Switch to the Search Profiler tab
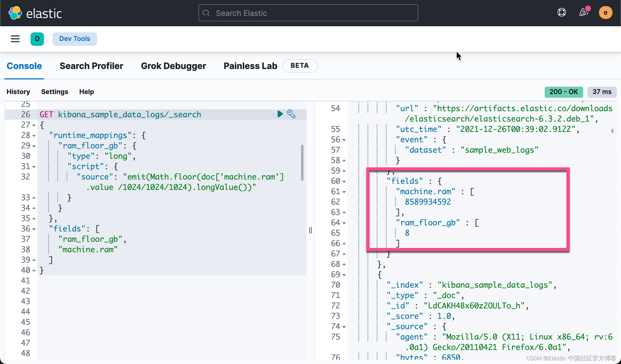The image size is (621, 364). [x=91, y=66]
